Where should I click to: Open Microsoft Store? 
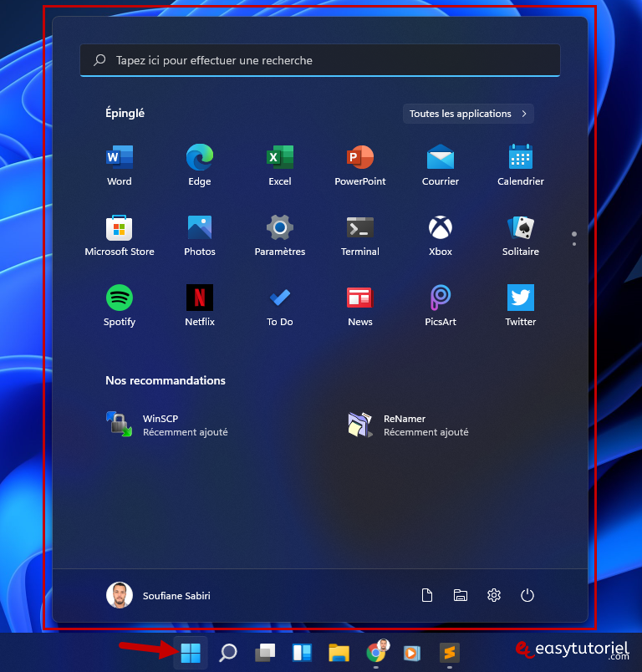tap(120, 236)
